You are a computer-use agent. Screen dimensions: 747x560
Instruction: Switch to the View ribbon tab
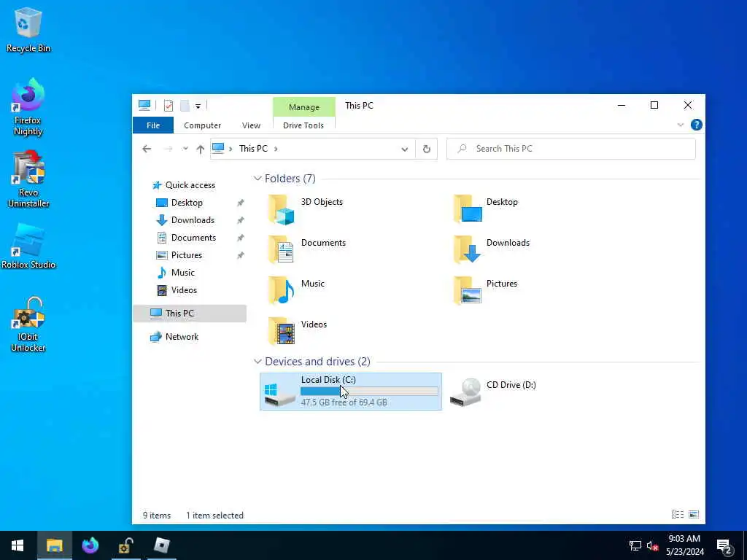[251, 125]
